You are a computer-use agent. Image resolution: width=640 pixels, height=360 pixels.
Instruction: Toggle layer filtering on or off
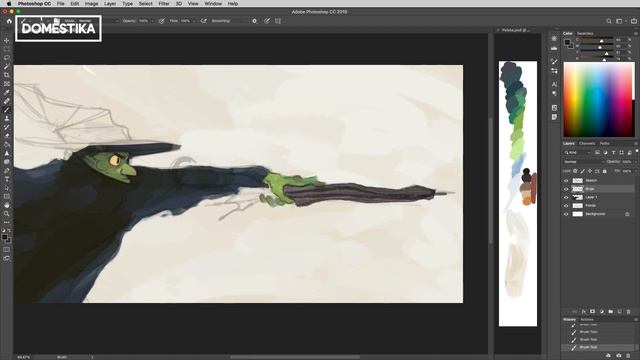pos(637,151)
